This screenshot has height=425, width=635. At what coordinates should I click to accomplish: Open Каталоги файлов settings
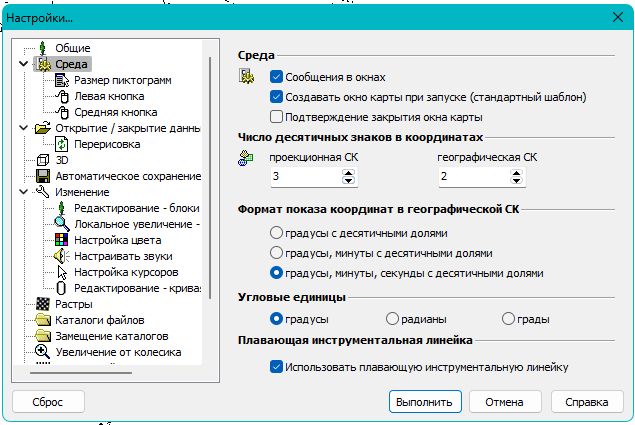click(x=100, y=320)
